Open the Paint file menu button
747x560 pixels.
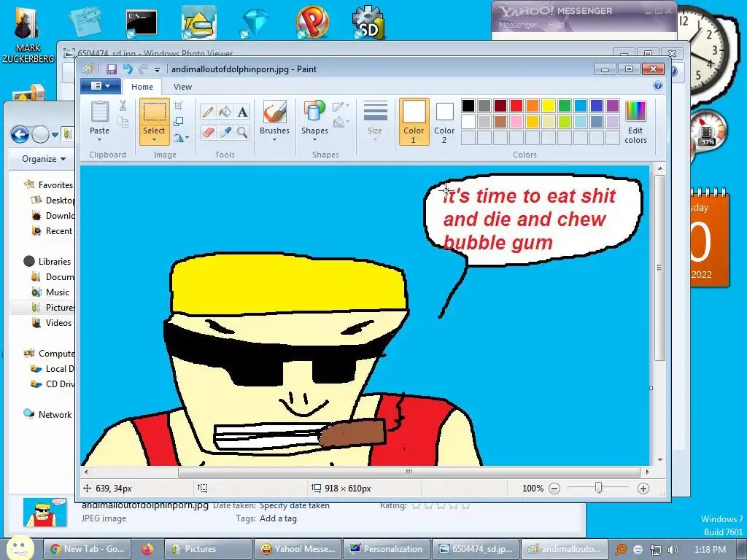(x=101, y=86)
